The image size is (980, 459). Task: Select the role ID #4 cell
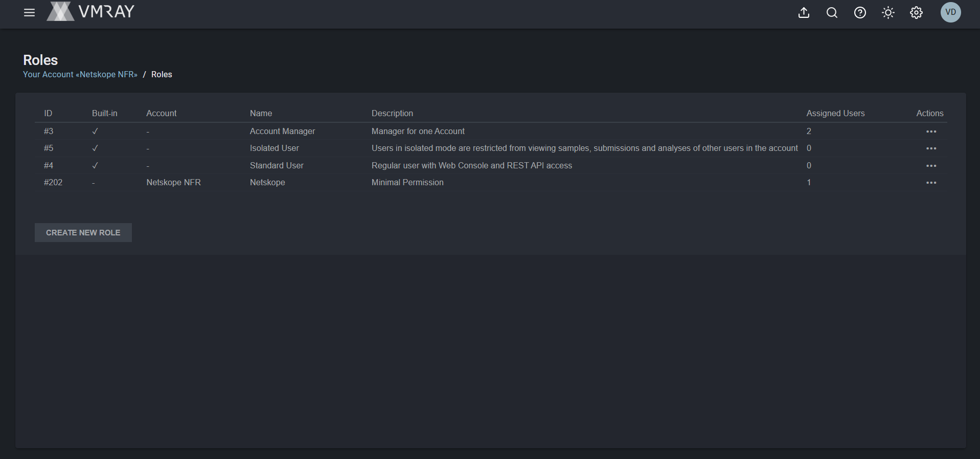pos(49,166)
